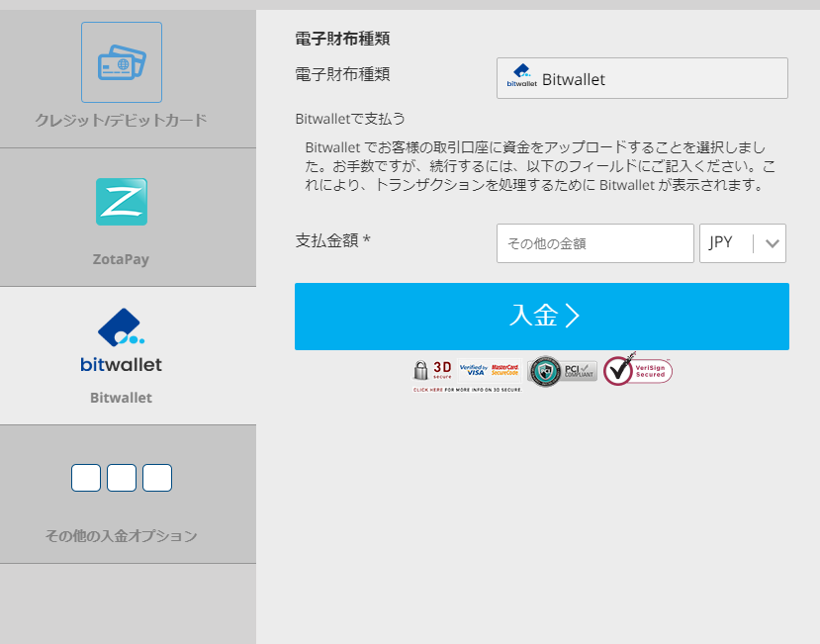Click the 'Bitwalletで支払う' text
The width and height of the screenshot is (820, 644).
(x=350, y=119)
